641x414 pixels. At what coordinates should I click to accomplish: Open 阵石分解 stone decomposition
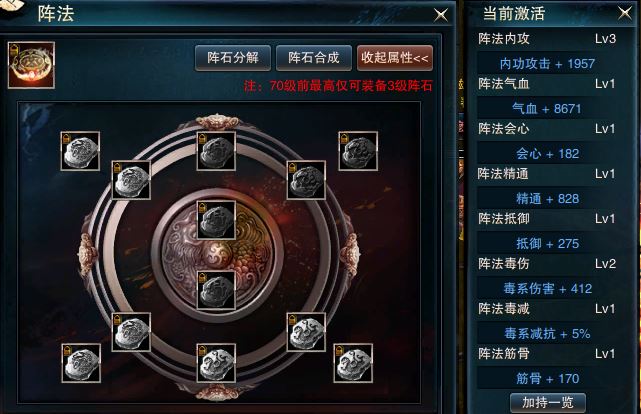click(233, 58)
